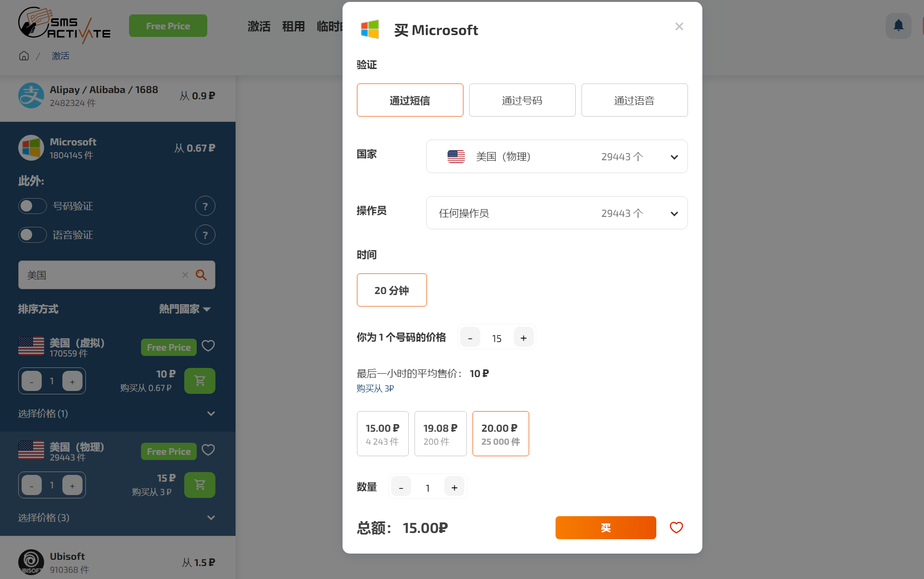Screen dimensions: 924x579
Task: Clear the 美国 search field
Action: 185,275
